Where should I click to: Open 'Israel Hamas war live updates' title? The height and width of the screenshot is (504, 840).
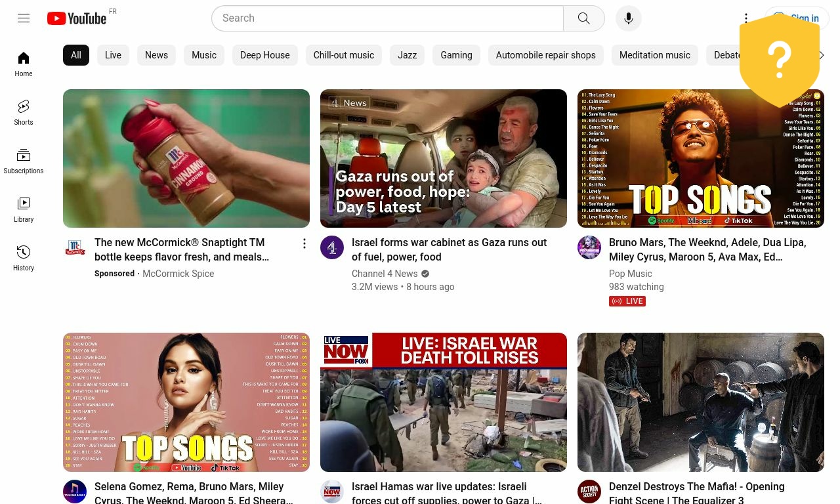446,493
